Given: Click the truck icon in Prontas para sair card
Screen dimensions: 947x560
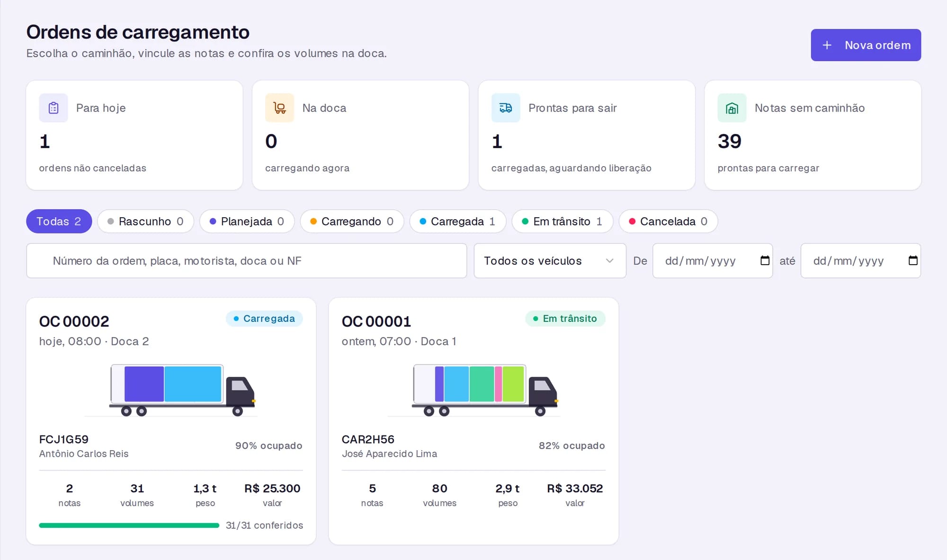Looking at the screenshot, I should pyautogui.click(x=506, y=108).
